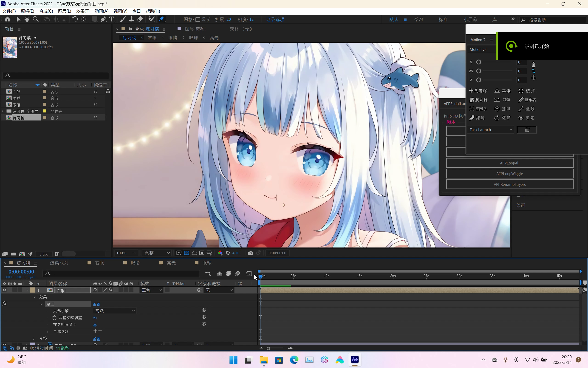Expand the 合成选项 property group
The width and height of the screenshot is (588, 368).
pos(47,331)
